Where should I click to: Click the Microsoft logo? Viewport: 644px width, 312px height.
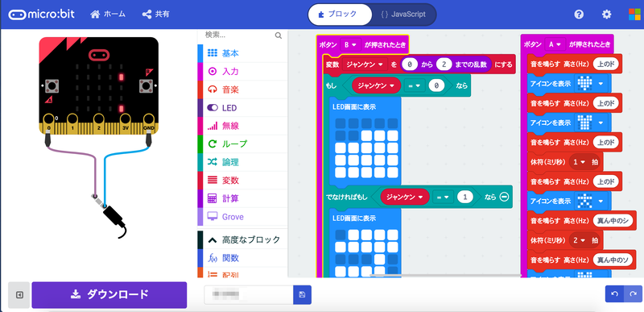(x=634, y=15)
